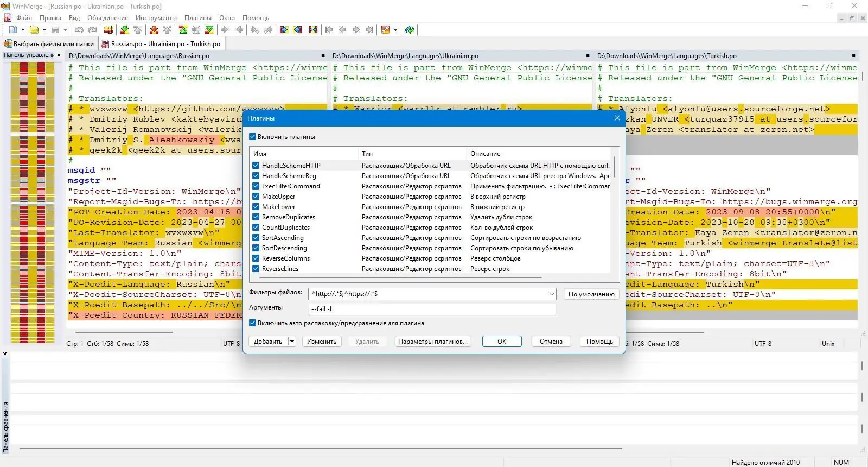Viewport: 868px width, 467px height.
Task: Click the Last Difference toolbar icon
Action: coord(209,30)
